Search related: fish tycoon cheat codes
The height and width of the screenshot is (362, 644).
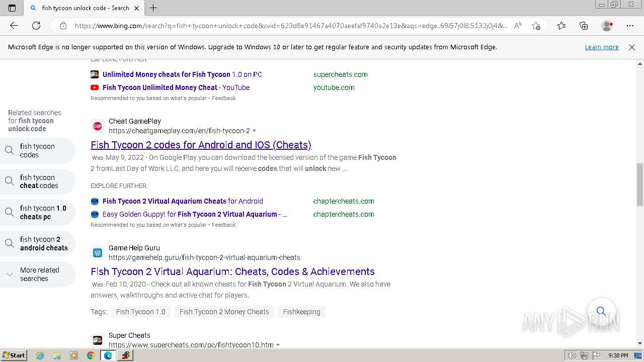(38, 182)
